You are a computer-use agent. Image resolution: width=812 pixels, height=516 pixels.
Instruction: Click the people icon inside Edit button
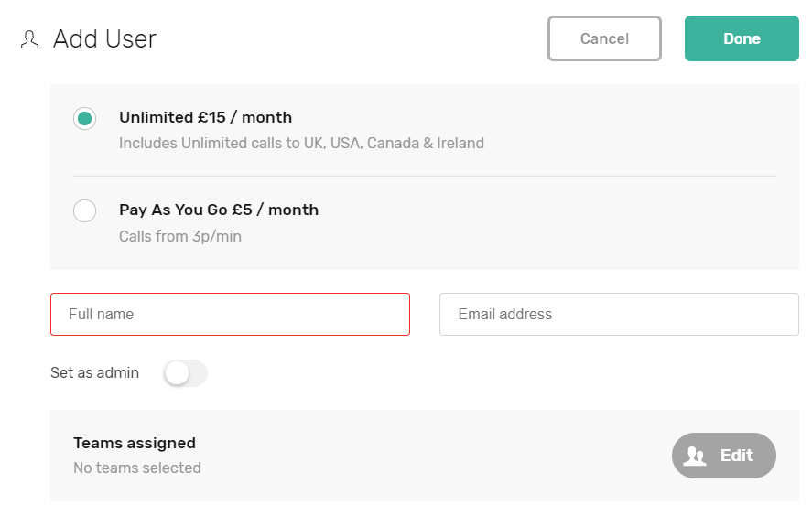pos(695,456)
